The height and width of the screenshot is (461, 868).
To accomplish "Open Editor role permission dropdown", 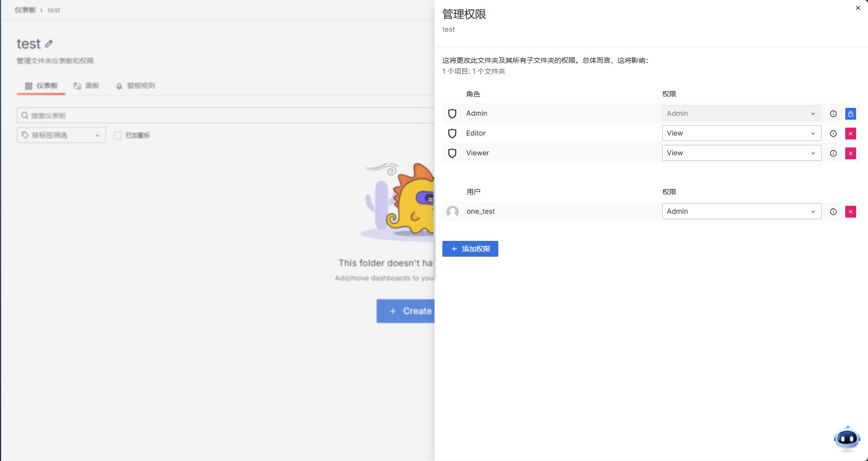I will [x=741, y=133].
